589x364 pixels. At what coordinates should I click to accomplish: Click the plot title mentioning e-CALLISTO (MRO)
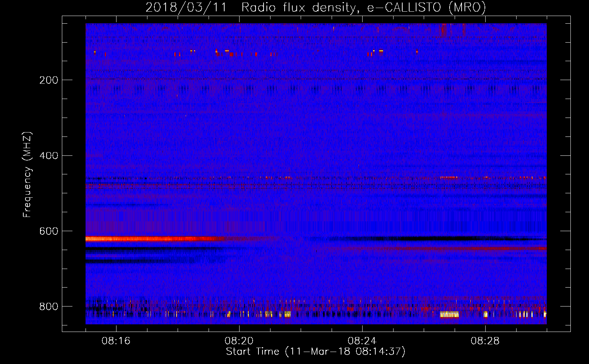coord(316,7)
